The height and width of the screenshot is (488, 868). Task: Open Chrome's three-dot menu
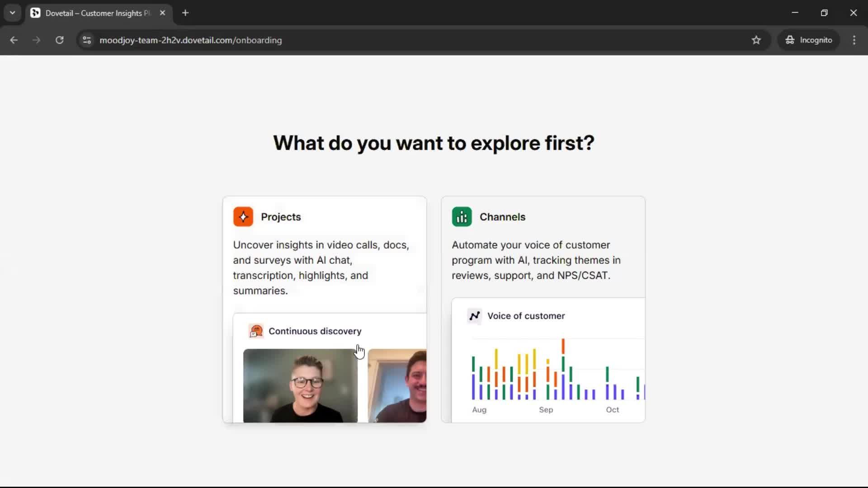pos(854,40)
